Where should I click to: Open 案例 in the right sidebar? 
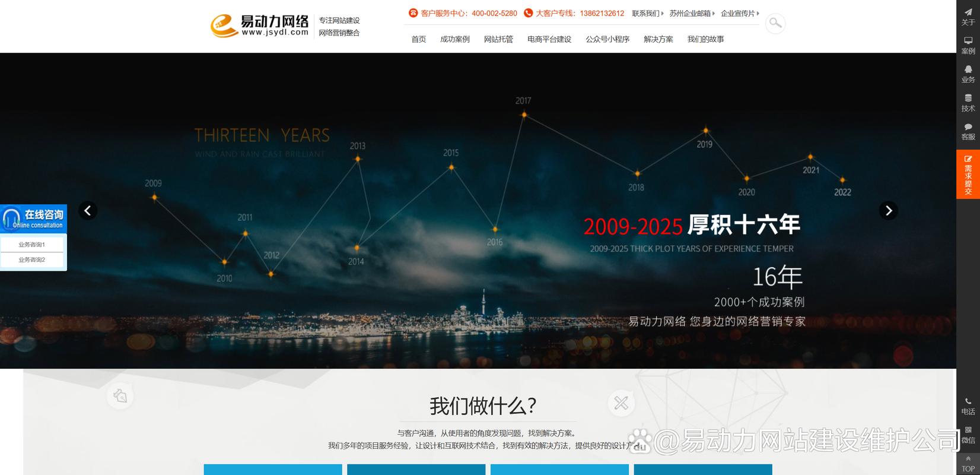(968, 46)
